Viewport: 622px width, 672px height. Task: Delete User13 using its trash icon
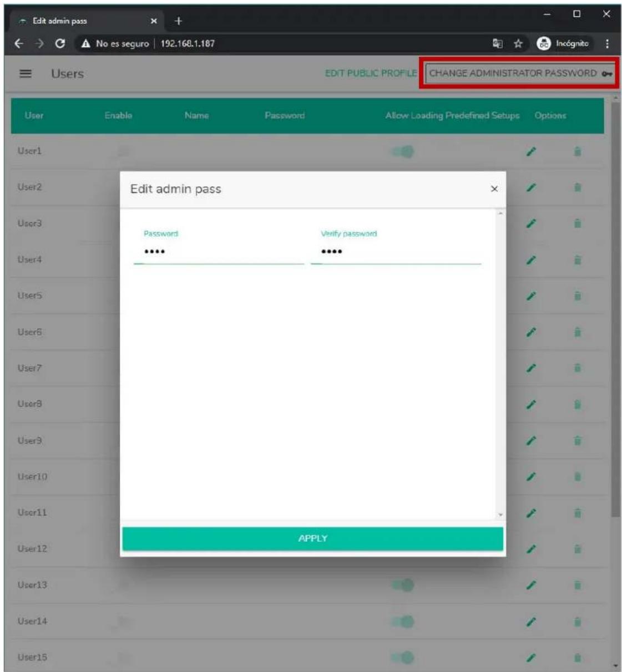(578, 585)
